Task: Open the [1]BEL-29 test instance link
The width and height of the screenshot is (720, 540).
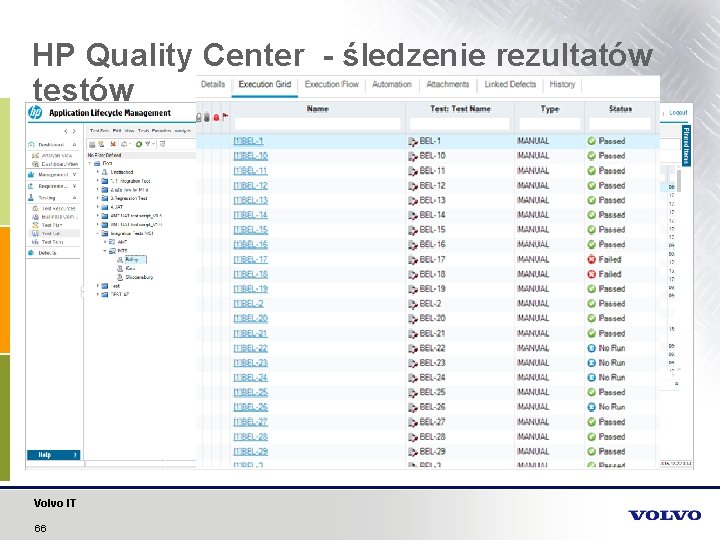Action: click(251, 451)
